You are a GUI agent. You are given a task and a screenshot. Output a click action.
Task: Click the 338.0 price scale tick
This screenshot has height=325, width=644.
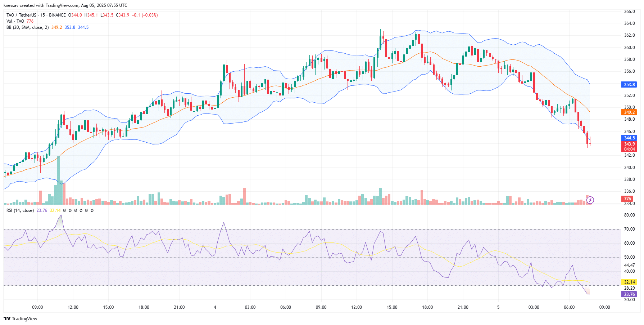pos(629,179)
